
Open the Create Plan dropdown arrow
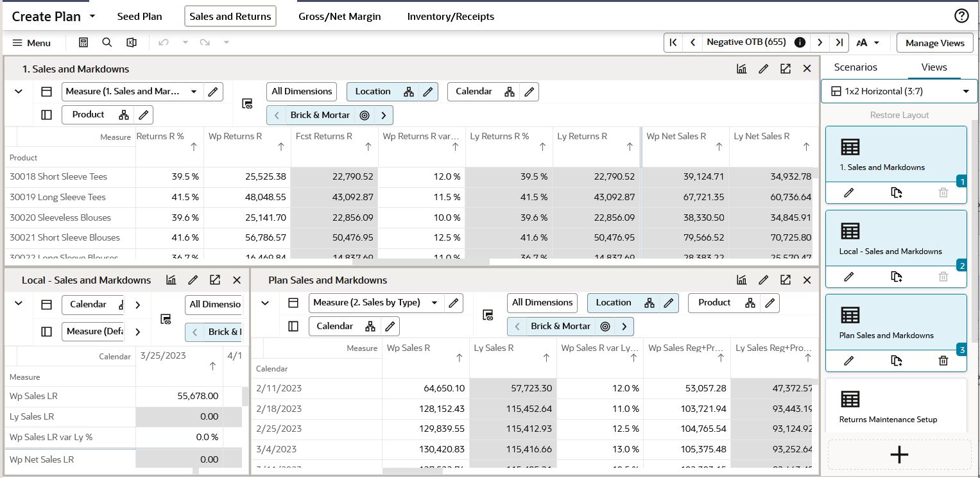pyautogui.click(x=92, y=16)
